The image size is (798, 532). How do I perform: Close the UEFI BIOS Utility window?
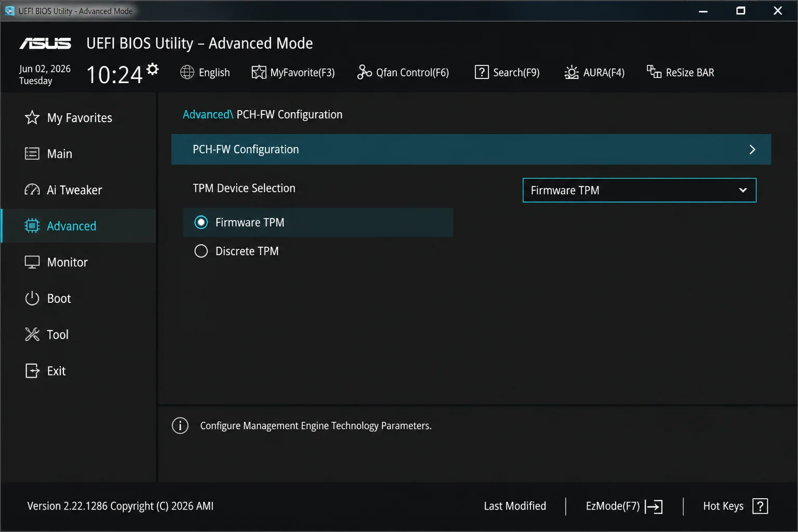[778, 11]
